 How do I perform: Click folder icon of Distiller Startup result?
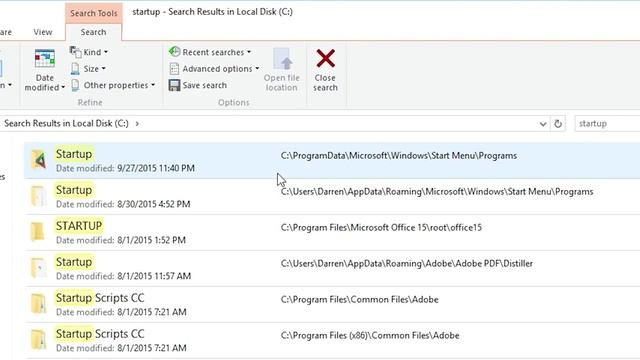(x=39, y=267)
